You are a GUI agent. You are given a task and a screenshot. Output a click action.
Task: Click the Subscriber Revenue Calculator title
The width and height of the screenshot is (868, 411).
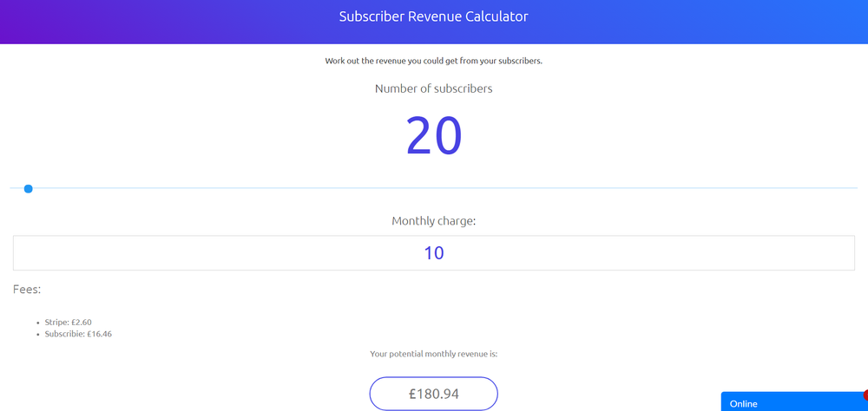[433, 16]
